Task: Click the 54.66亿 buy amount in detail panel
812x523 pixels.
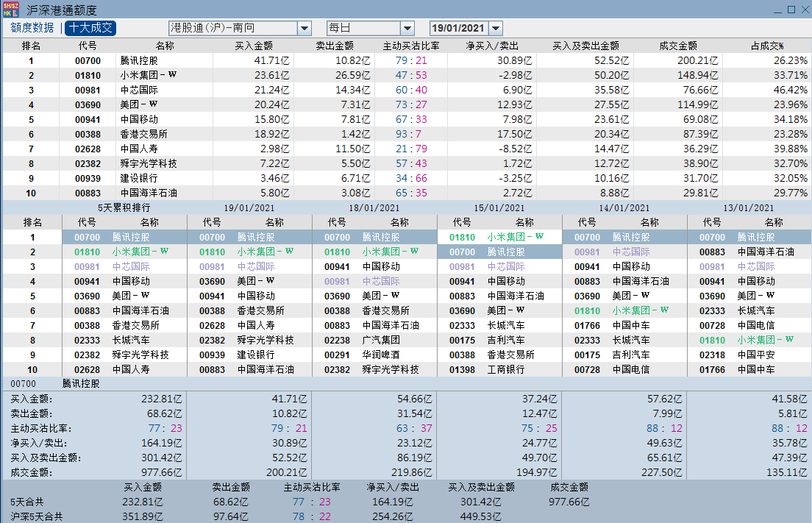Action: pos(414,399)
